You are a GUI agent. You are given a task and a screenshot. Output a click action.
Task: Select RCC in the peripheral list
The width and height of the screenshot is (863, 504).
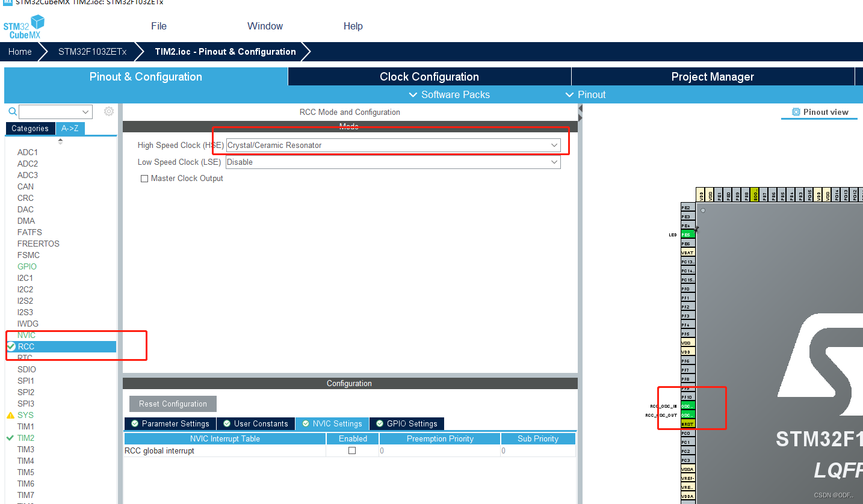61,346
